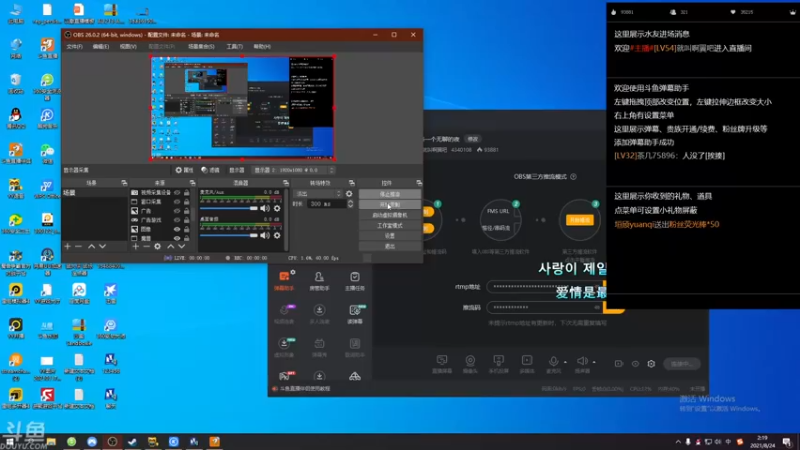
Task: Open transition properties gear
Action: [x=349, y=194]
